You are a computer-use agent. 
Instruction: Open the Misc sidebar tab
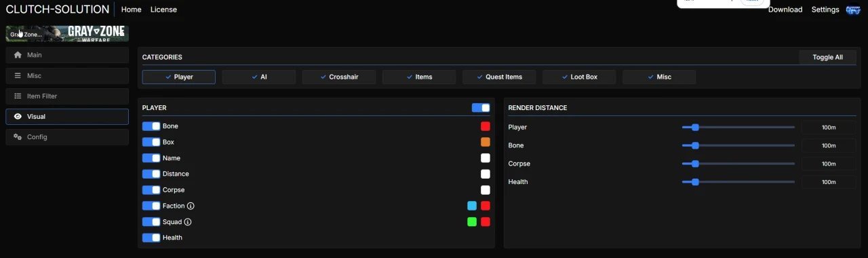[x=67, y=75]
